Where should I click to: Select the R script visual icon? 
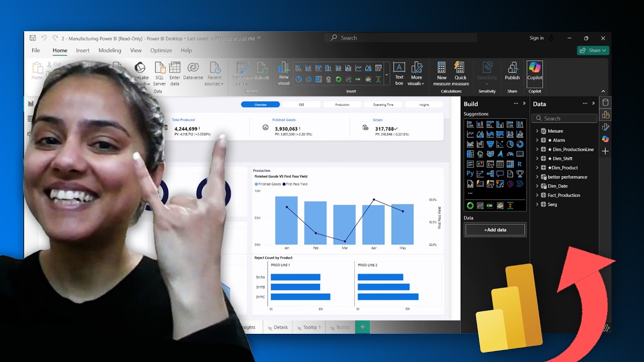point(520,164)
